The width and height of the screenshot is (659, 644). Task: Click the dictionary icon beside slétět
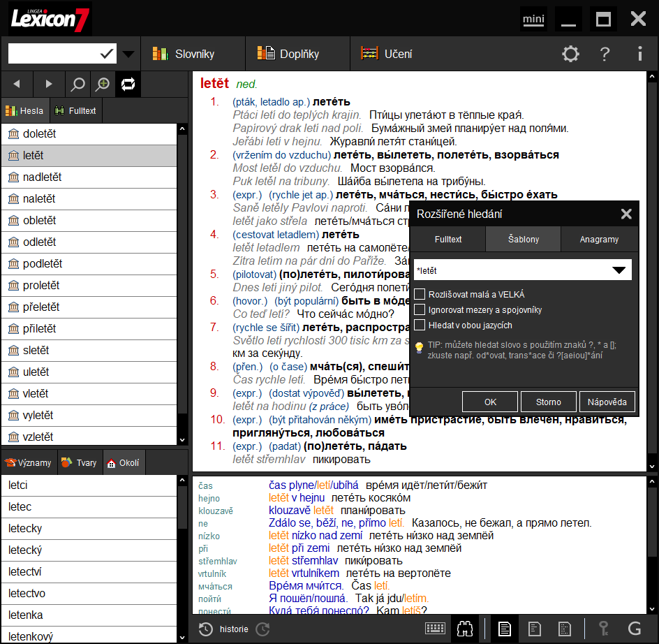pos(13,350)
